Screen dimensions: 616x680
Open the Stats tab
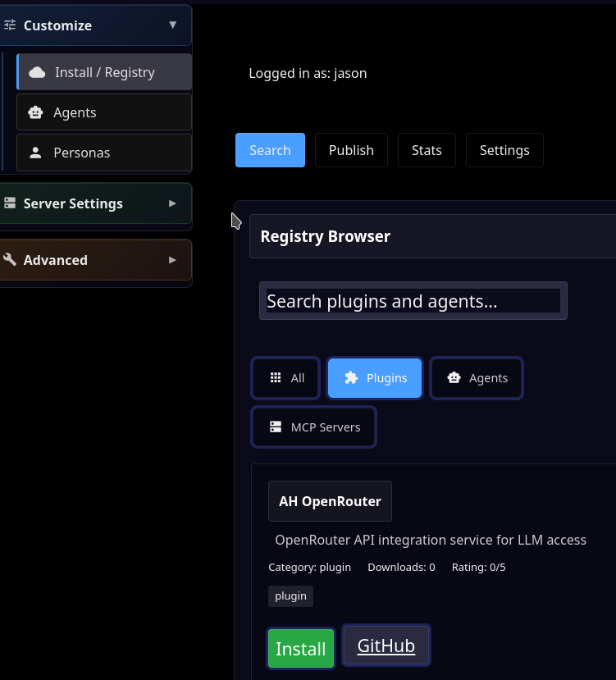427,150
